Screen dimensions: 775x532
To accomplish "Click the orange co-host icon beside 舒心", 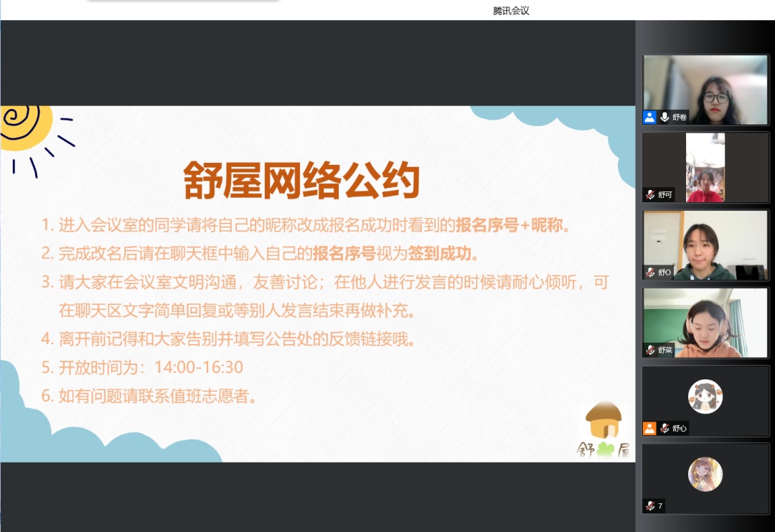I will [649, 428].
